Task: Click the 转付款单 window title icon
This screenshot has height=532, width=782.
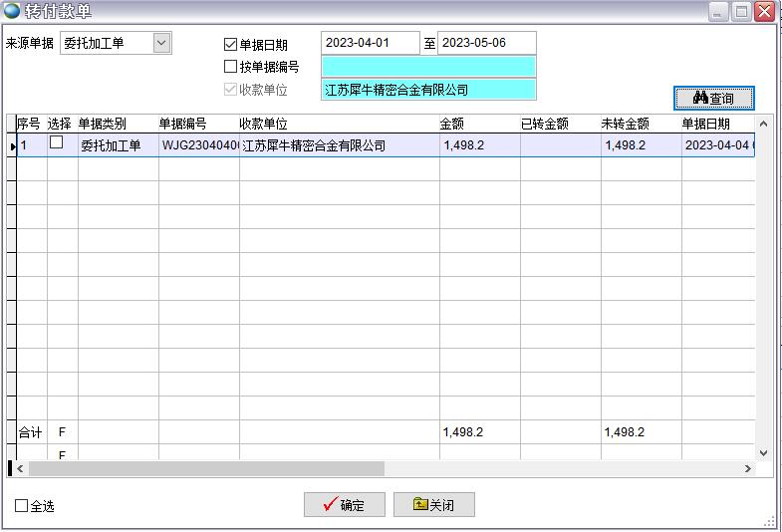Action: coord(12,12)
